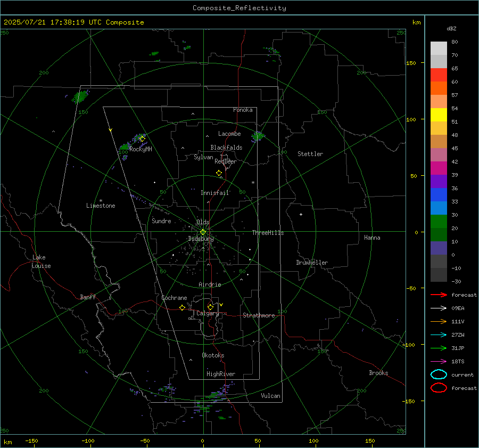Select the orange 57–60 dBZ color swatch
The height and width of the screenshot is (448, 479).
[439, 88]
